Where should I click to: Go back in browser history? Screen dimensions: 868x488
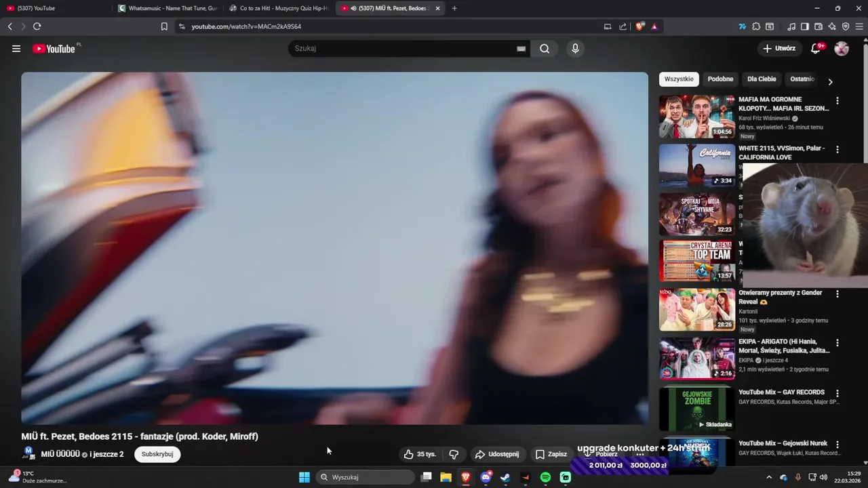[9, 26]
